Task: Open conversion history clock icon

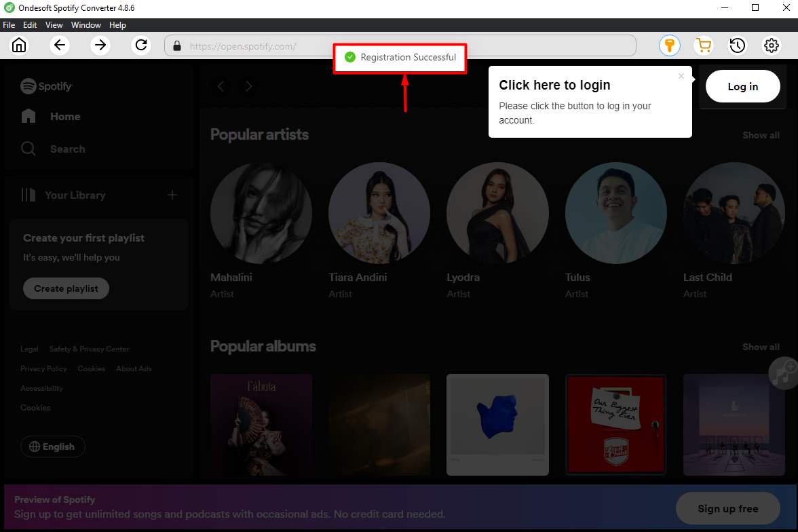Action: coord(738,45)
